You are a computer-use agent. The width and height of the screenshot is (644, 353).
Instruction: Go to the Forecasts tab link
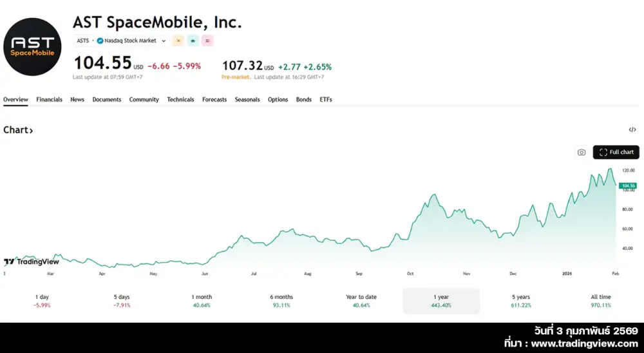(214, 100)
